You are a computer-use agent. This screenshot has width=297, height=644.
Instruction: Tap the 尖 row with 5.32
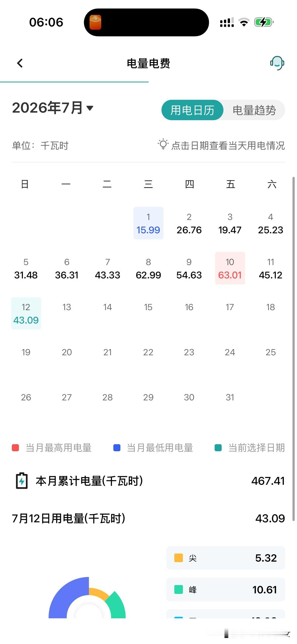225,558
